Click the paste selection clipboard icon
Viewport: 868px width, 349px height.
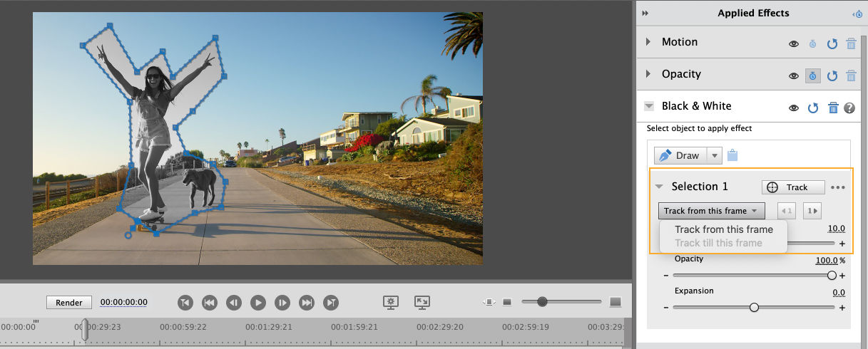(x=732, y=155)
